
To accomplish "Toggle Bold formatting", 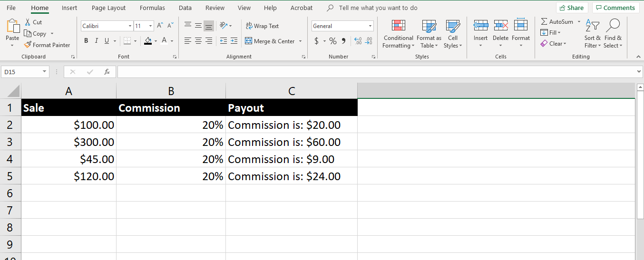I will (x=86, y=41).
